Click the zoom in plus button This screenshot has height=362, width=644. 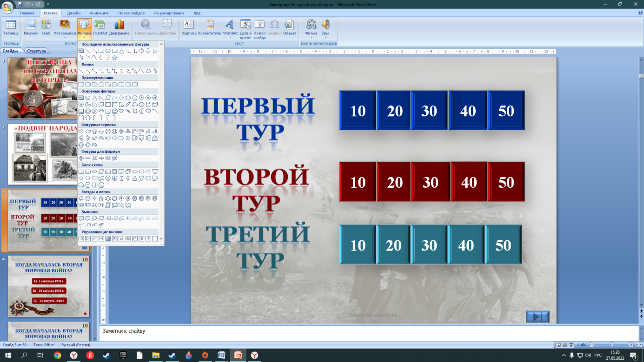tap(631, 345)
